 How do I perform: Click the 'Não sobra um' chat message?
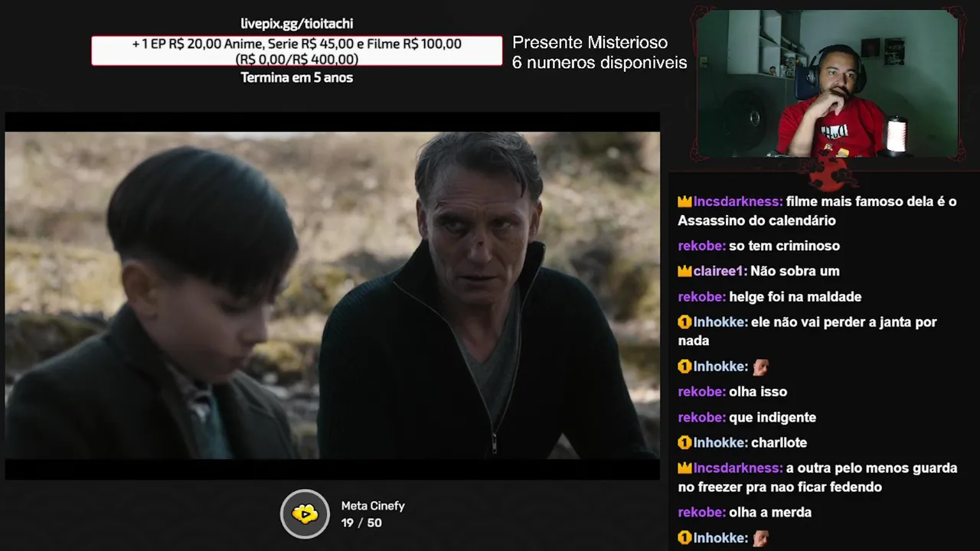795,271
